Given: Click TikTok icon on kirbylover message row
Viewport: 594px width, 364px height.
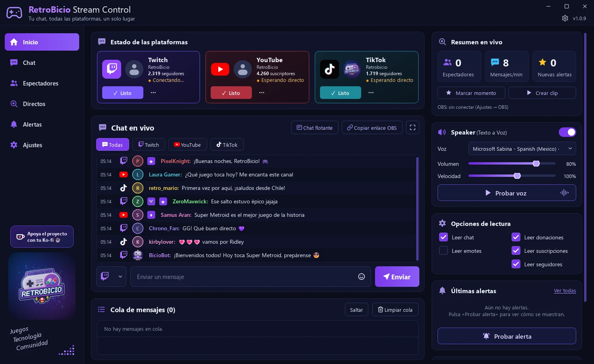Looking at the screenshot, I should coord(124,242).
